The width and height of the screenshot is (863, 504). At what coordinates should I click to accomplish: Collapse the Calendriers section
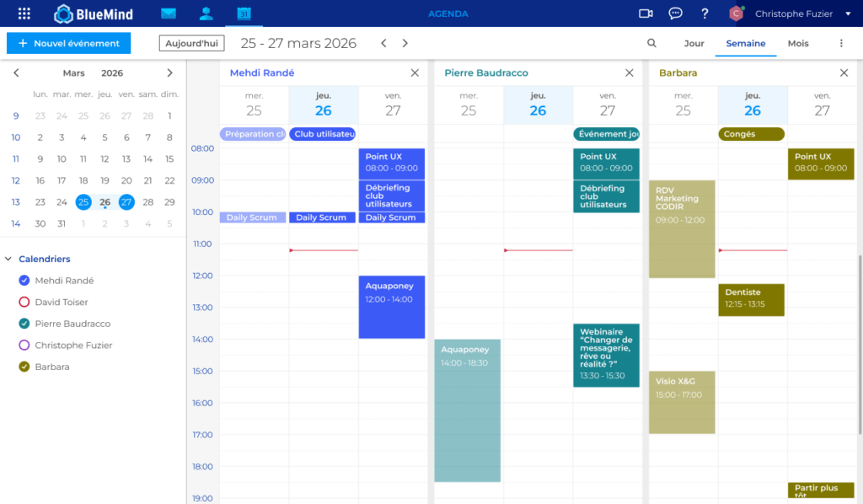8,259
